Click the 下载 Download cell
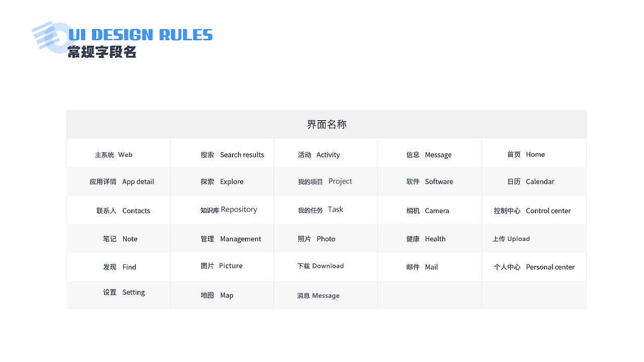 (320, 266)
